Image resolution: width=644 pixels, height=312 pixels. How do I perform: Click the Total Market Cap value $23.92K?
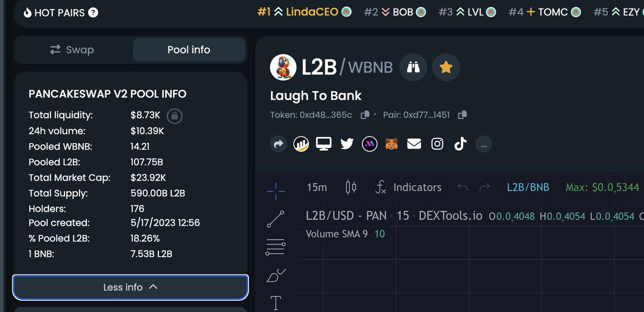(148, 177)
